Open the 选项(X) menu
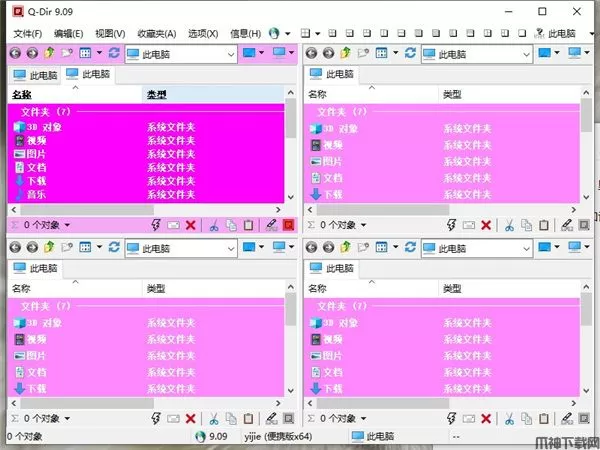600x450 pixels. (x=203, y=34)
